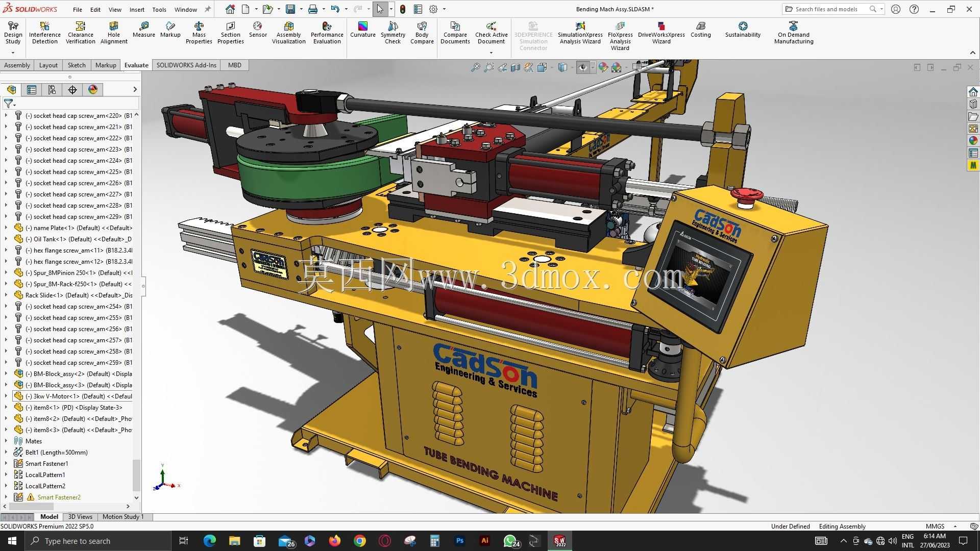Viewport: 980px width, 551px height.
Task: Launch SimulationXpress Analysis Wizard
Action: point(580,33)
